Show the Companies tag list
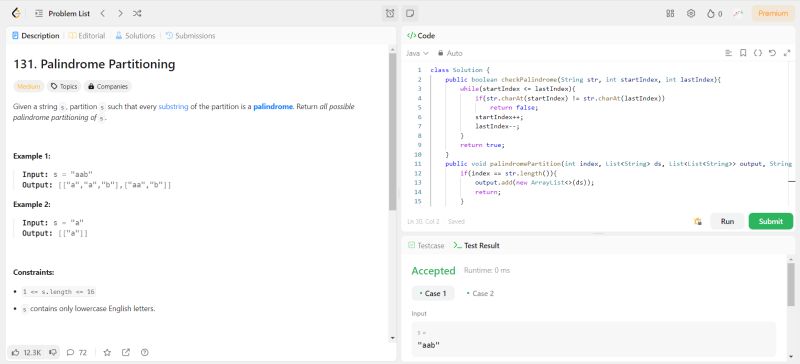Viewport: 800px width, 364px height. point(108,86)
